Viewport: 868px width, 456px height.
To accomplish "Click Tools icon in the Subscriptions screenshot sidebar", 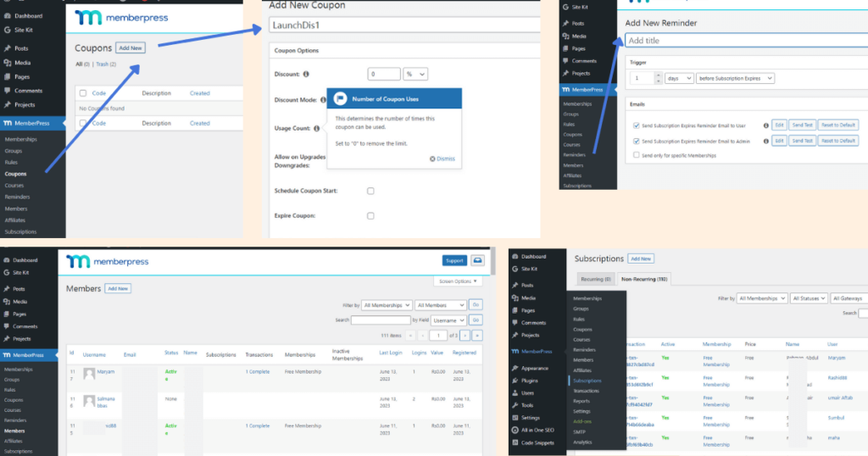I will coord(515,405).
